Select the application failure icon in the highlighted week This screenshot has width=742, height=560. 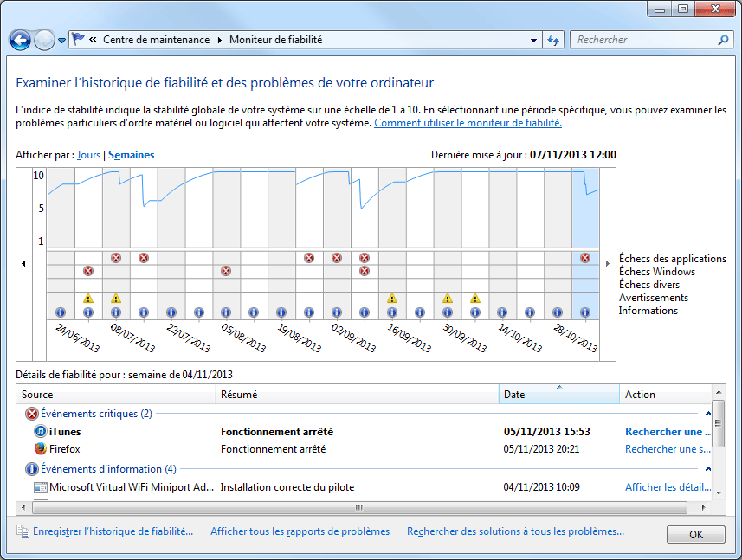(x=585, y=258)
